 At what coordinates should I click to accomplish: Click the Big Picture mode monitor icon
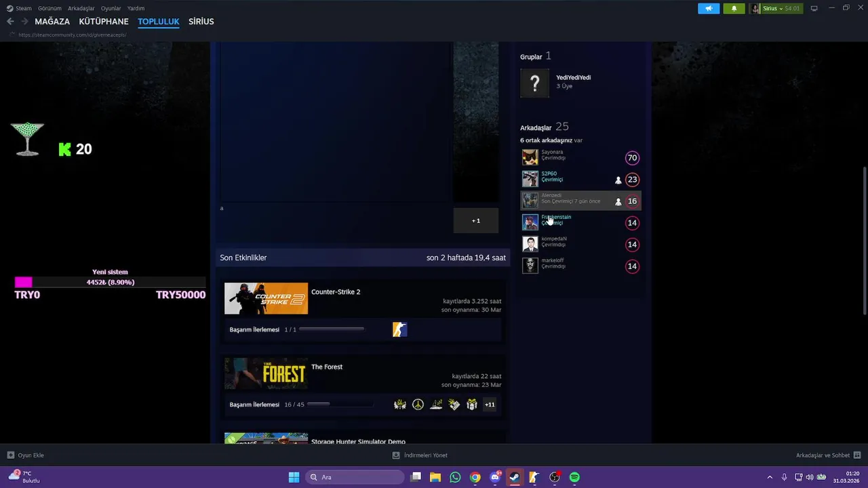tap(814, 8)
